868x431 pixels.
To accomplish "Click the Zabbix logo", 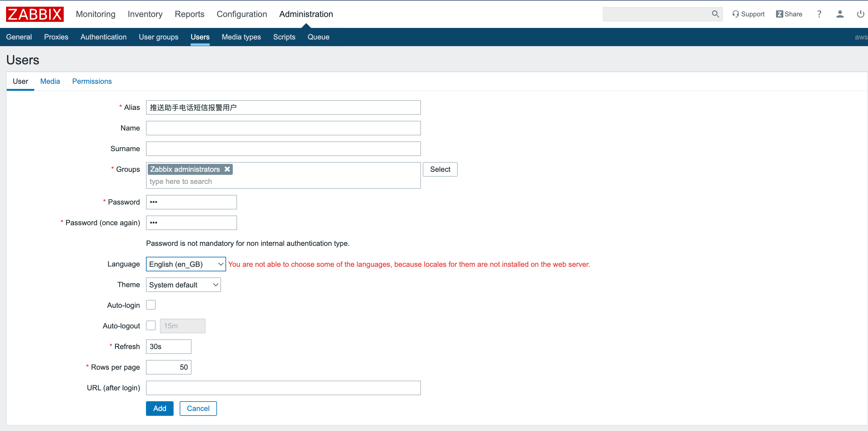I will coord(35,14).
